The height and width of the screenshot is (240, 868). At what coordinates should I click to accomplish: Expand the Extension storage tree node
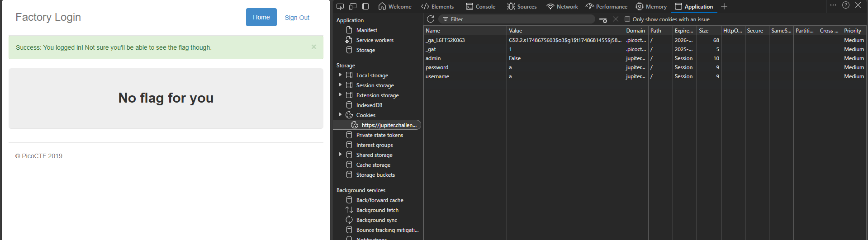tap(340, 95)
